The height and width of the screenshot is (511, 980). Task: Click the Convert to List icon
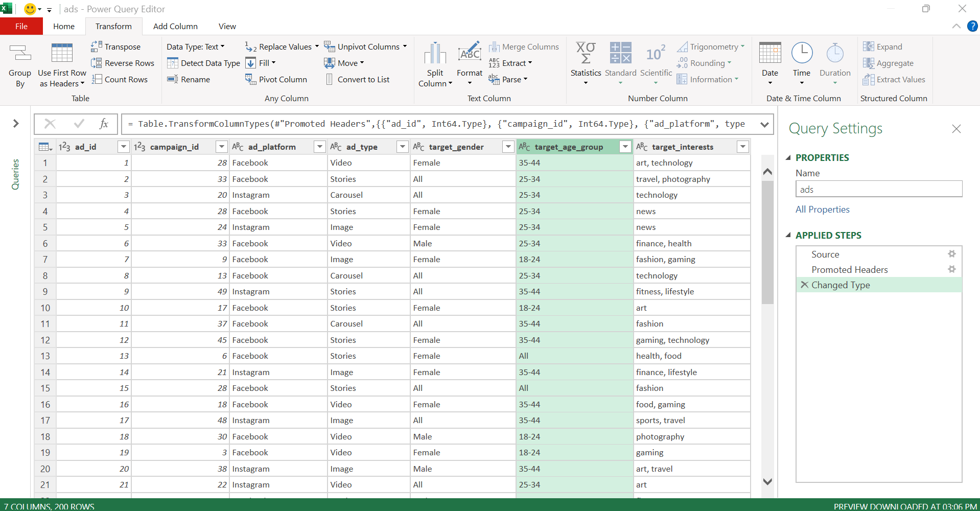coord(330,79)
